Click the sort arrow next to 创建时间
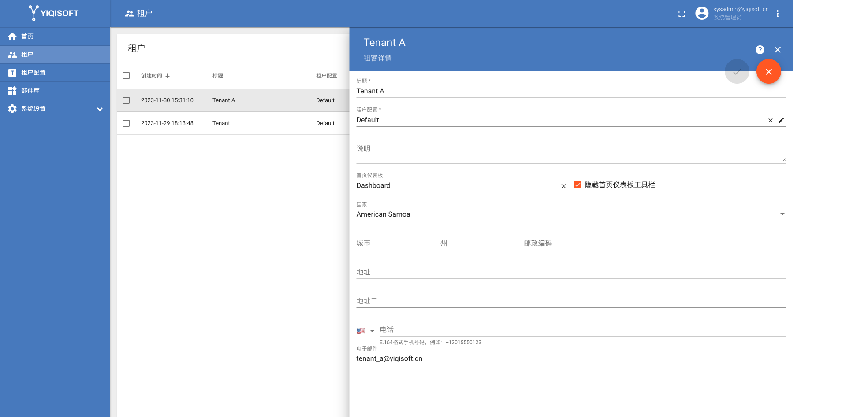The image size is (868, 417). 168,76
